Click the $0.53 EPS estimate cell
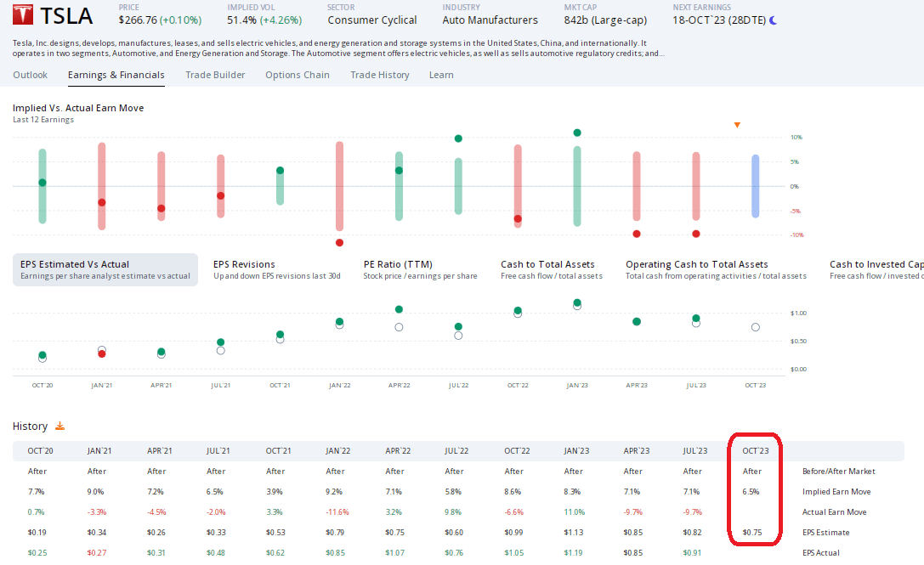The width and height of the screenshot is (924, 565). [275, 533]
